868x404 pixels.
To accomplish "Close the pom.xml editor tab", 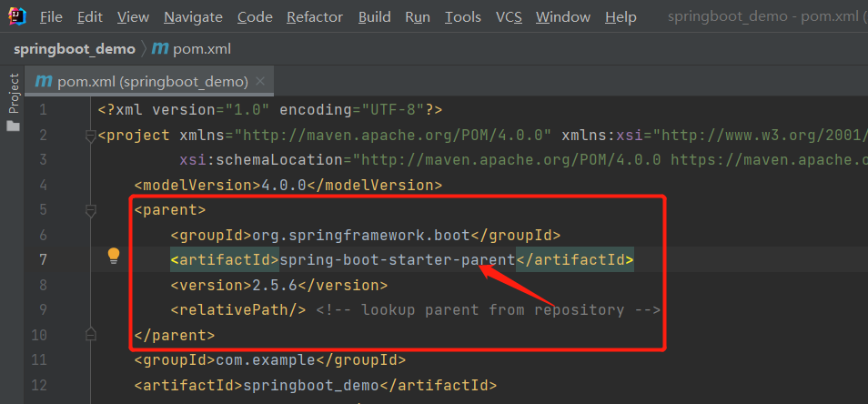I will point(260,82).
